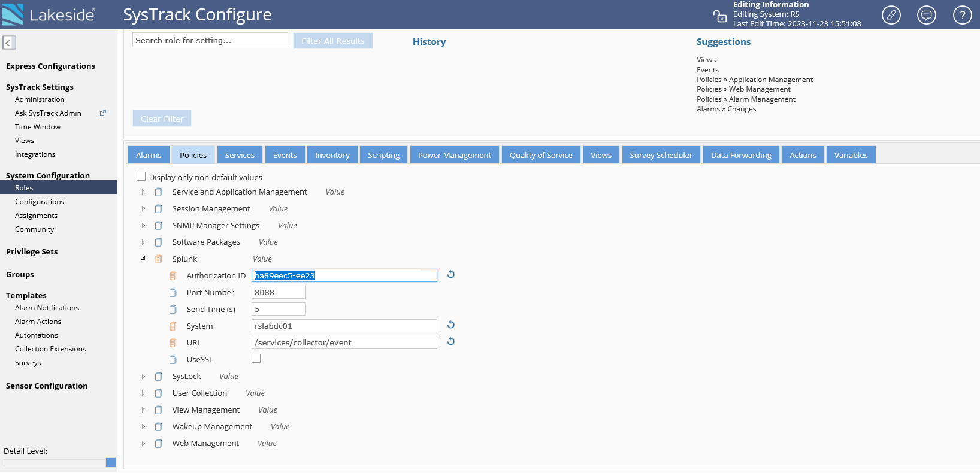Click the Session Management clipboard icon
Image resolution: width=980 pixels, height=473 pixels.
159,209
